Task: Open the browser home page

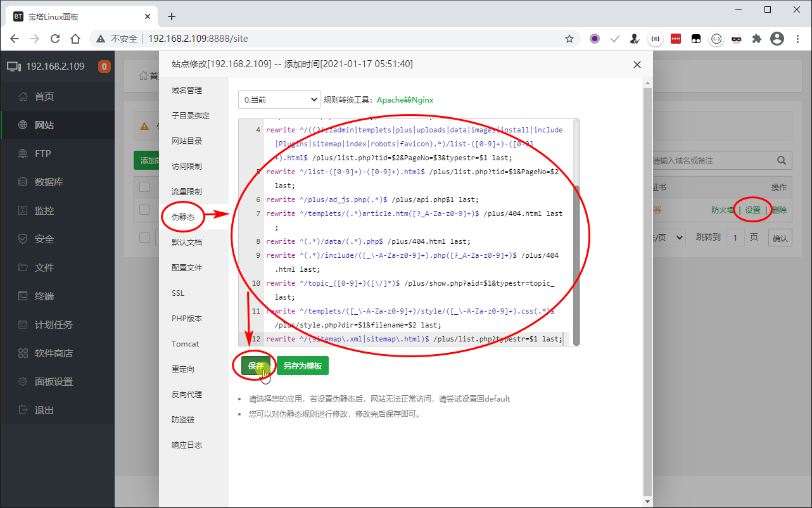Action: [x=75, y=39]
